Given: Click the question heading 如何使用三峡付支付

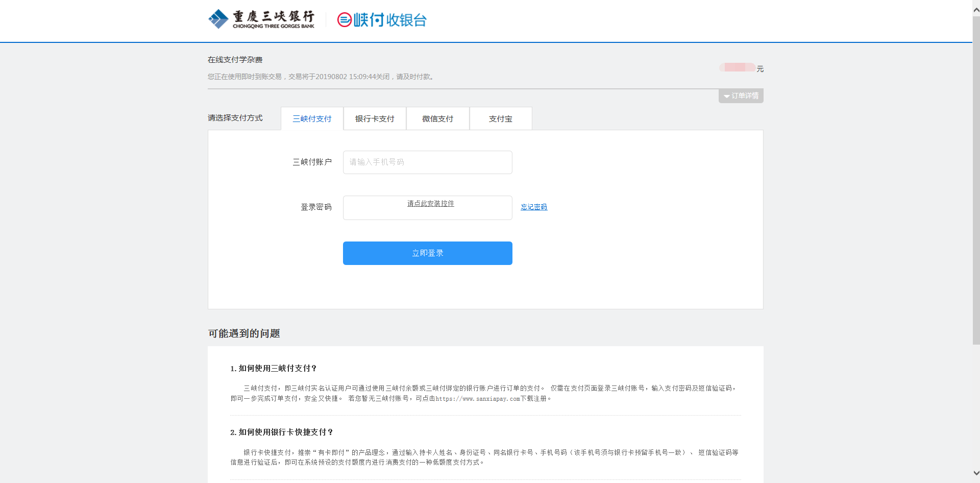Looking at the screenshot, I should pos(274,368).
